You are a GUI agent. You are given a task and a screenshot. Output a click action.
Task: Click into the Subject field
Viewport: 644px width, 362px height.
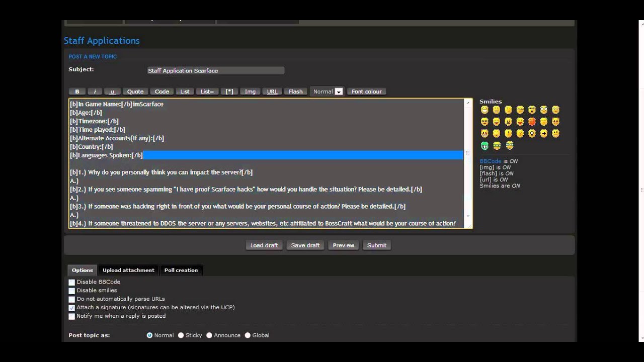pyautogui.click(x=216, y=71)
